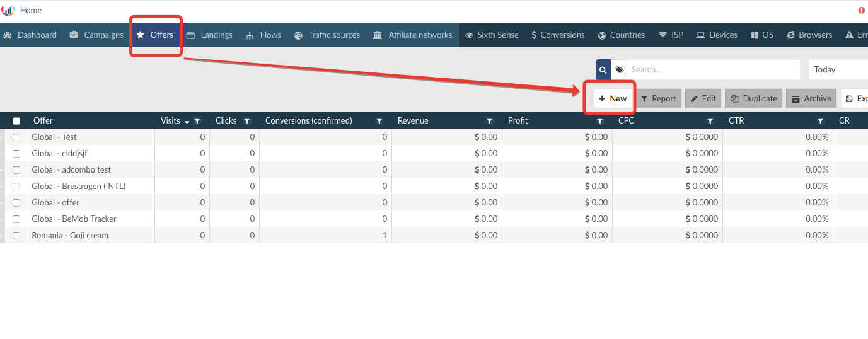Select the Global - Brestrogen (INTL) offer
This screenshot has height=339, width=868.
coord(79,187)
